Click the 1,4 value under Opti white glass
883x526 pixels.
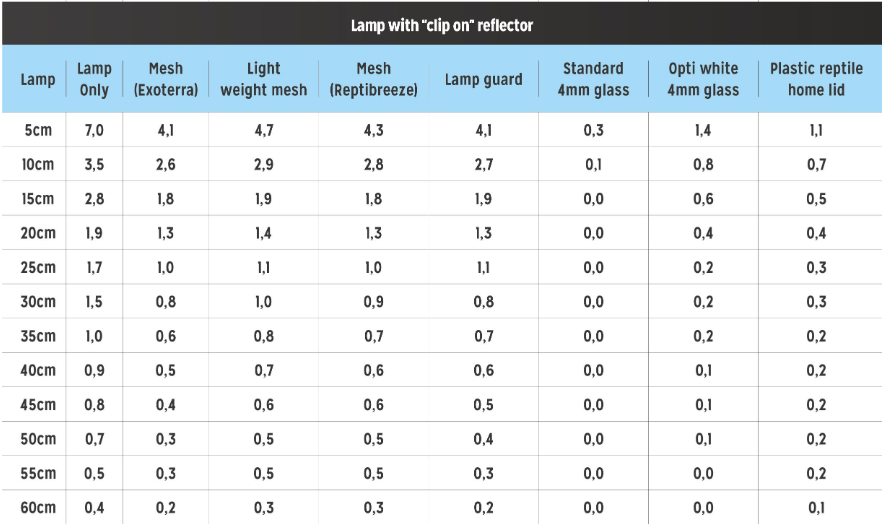pyautogui.click(x=703, y=130)
